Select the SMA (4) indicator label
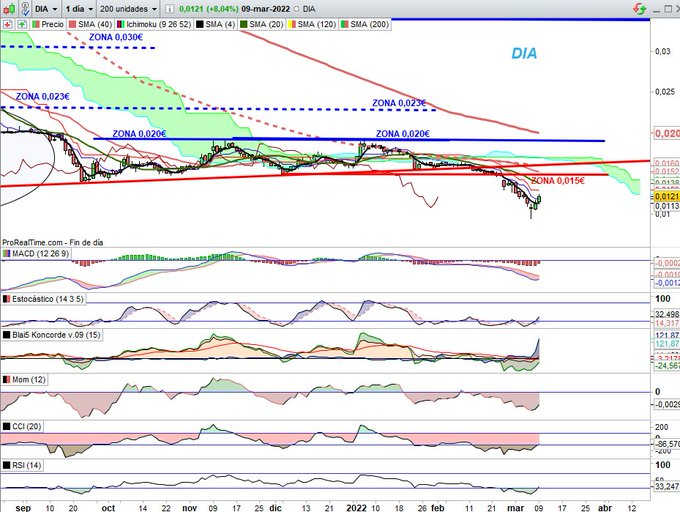680x512 pixels. pos(220,24)
